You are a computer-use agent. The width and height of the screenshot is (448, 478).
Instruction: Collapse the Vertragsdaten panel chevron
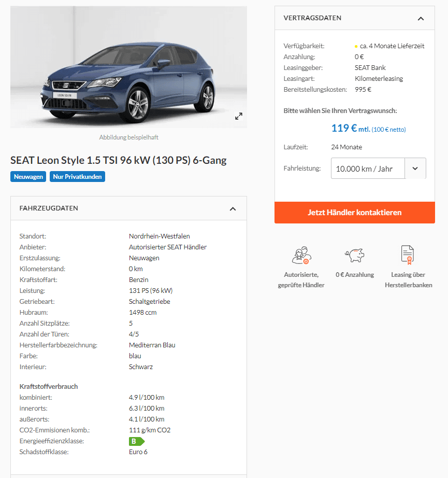(421, 19)
